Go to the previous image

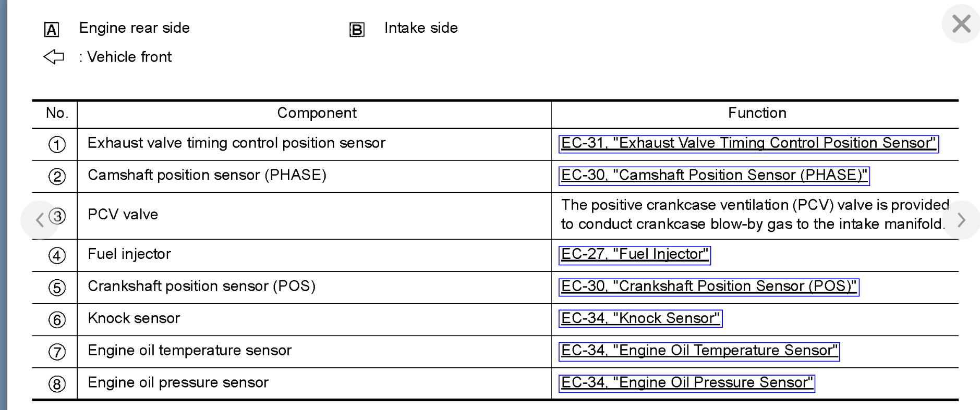40,220
